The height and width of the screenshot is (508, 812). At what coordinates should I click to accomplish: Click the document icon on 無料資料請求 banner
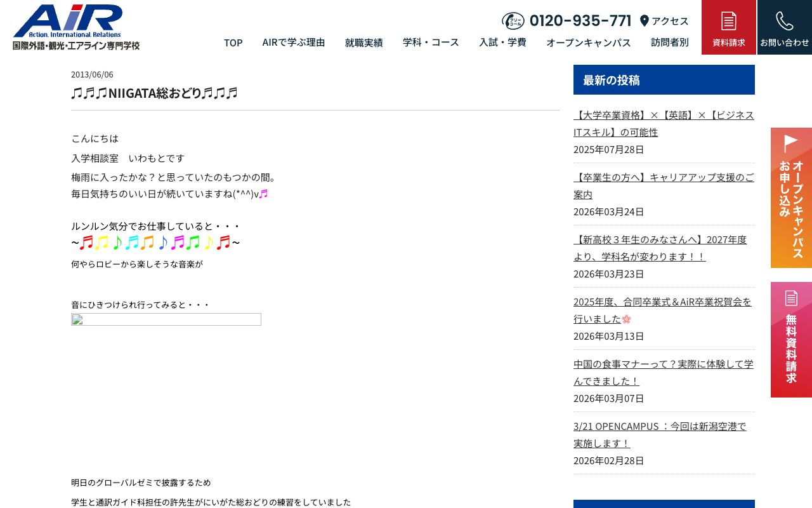(x=791, y=298)
